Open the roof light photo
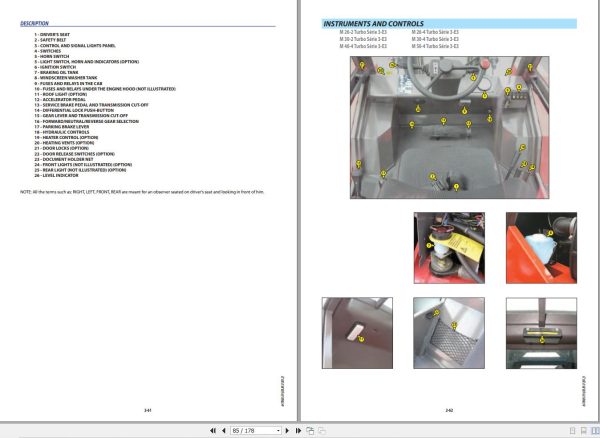Viewport: 600px width, 438px height. [357, 333]
